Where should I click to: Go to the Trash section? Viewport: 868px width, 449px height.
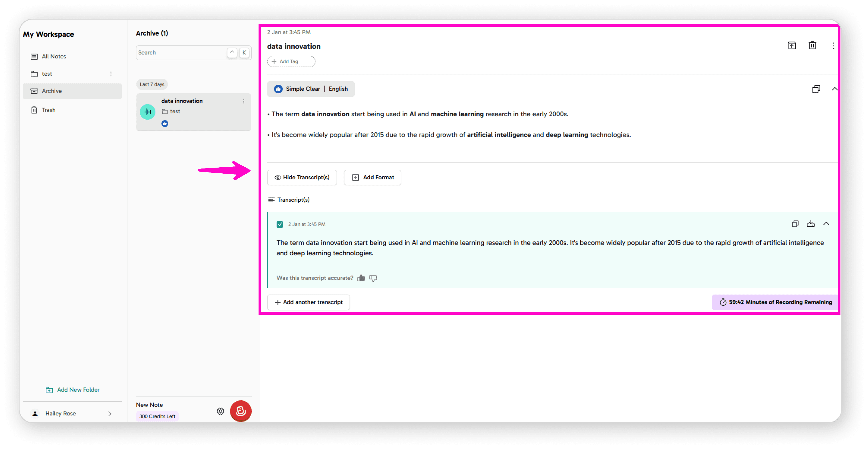tap(48, 110)
